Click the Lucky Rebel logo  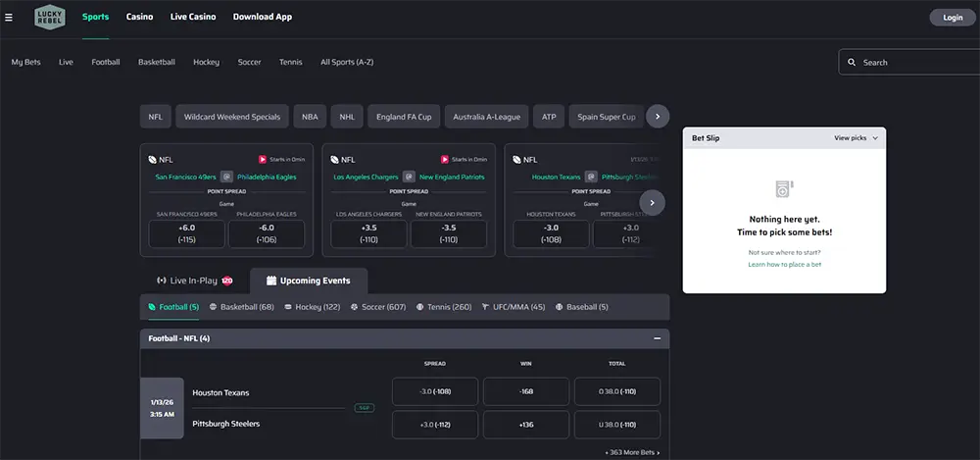pyautogui.click(x=49, y=17)
